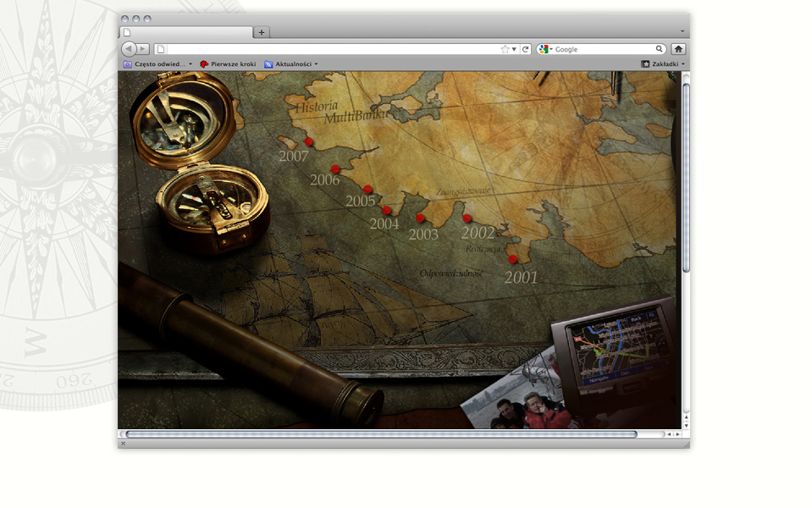Viewport: 812px width, 508px height.
Task: Click the browser forward arrow button
Action: coord(143,49)
